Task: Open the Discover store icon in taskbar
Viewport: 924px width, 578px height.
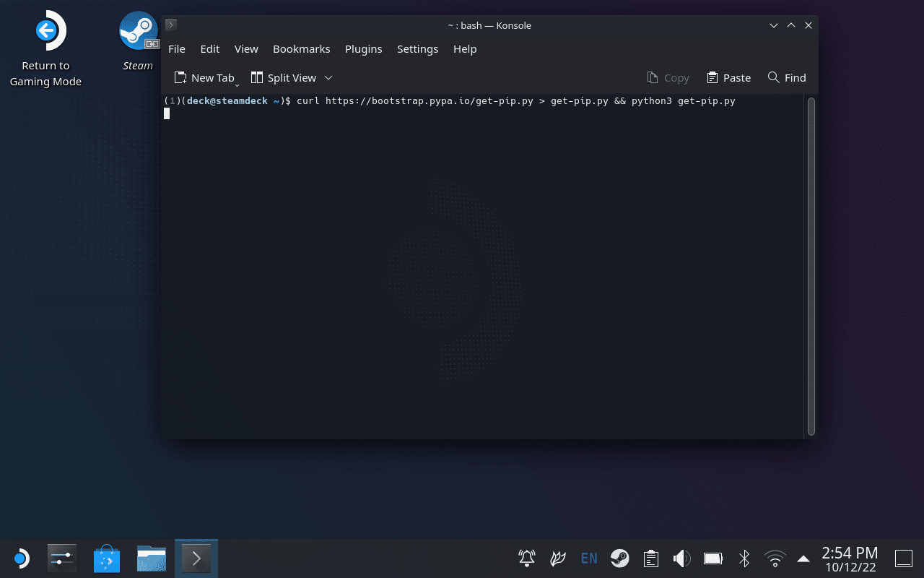Action: pos(106,558)
